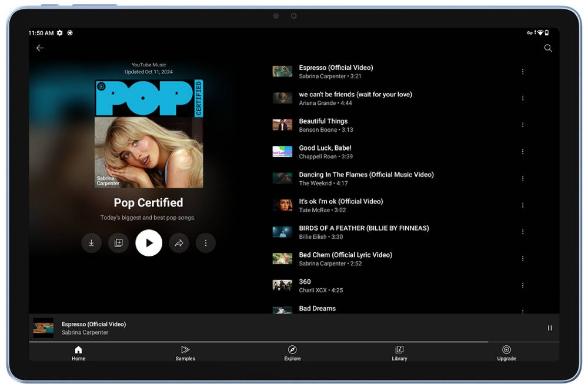Share the Pop Certified playlist
Image resolution: width=588 pixels, height=384 pixels.
point(179,243)
